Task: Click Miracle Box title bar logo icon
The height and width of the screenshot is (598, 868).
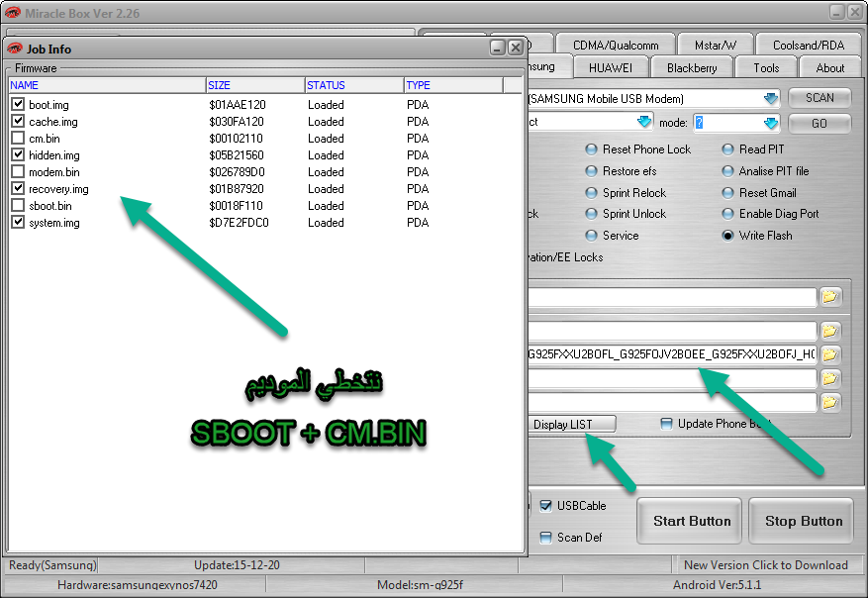Action: coord(13,13)
